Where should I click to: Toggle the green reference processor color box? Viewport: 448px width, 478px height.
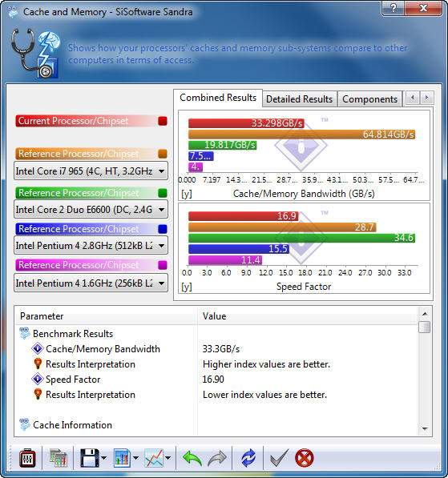pos(163,193)
